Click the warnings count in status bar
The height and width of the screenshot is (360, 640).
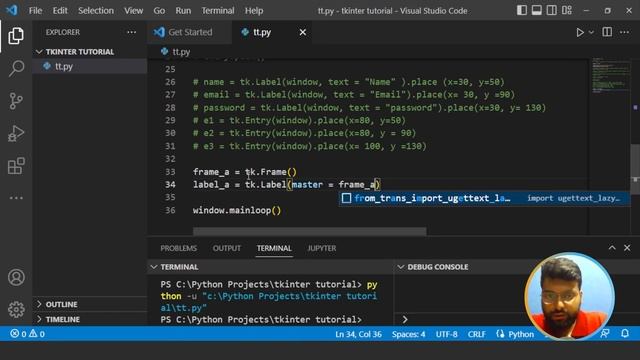click(x=37, y=334)
